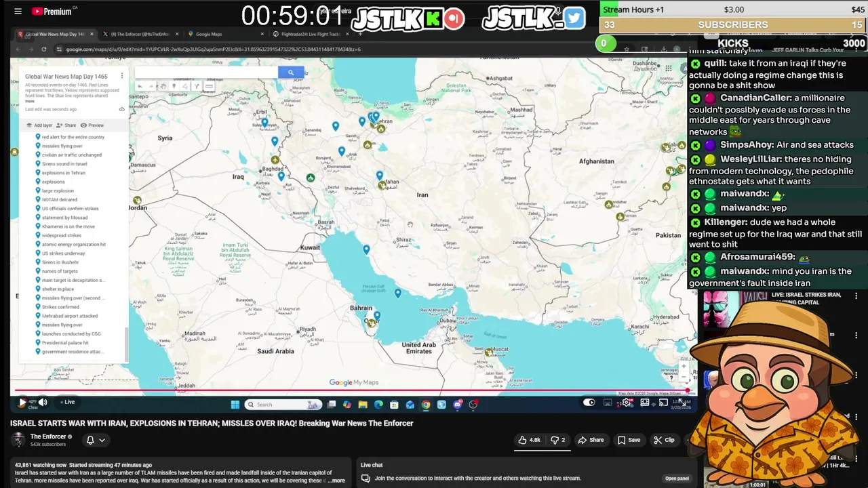Image resolution: width=868 pixels, height=488 pixels.
Task: Undo the last edit in the My Maps toolbar
Action: (x=140, y=86)
